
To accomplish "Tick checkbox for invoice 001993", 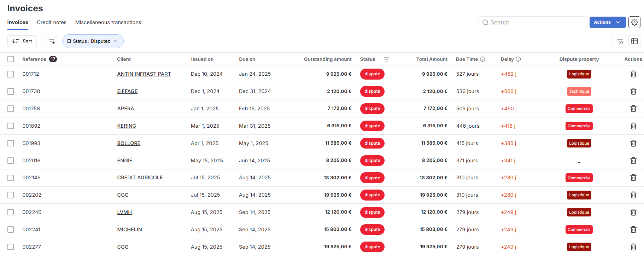I will pos(11,143).
